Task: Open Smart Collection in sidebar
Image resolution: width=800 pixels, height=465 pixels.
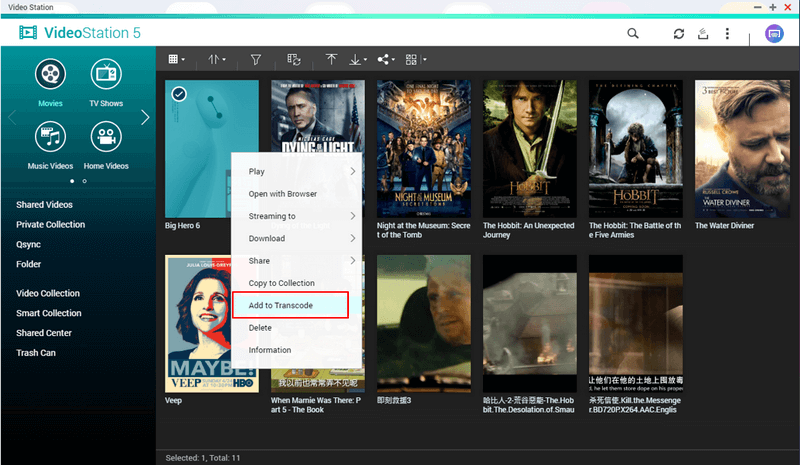Action: tap(48, 313)
